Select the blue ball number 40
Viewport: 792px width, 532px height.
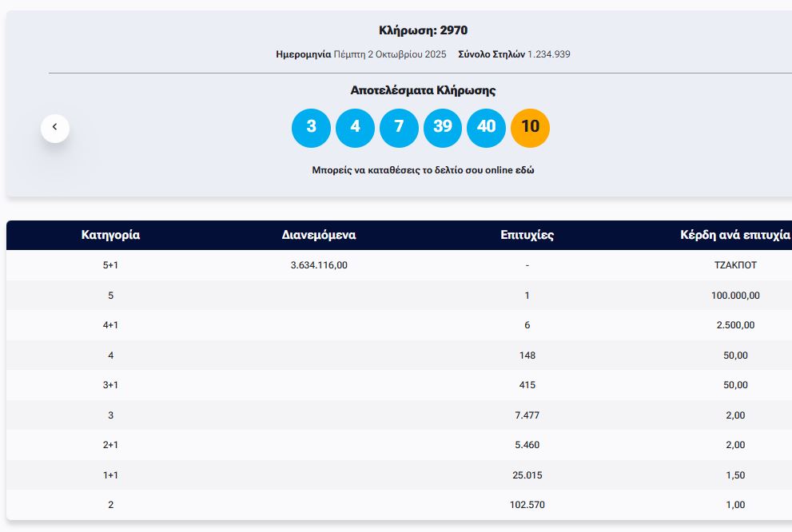click(x=486, y=128)
